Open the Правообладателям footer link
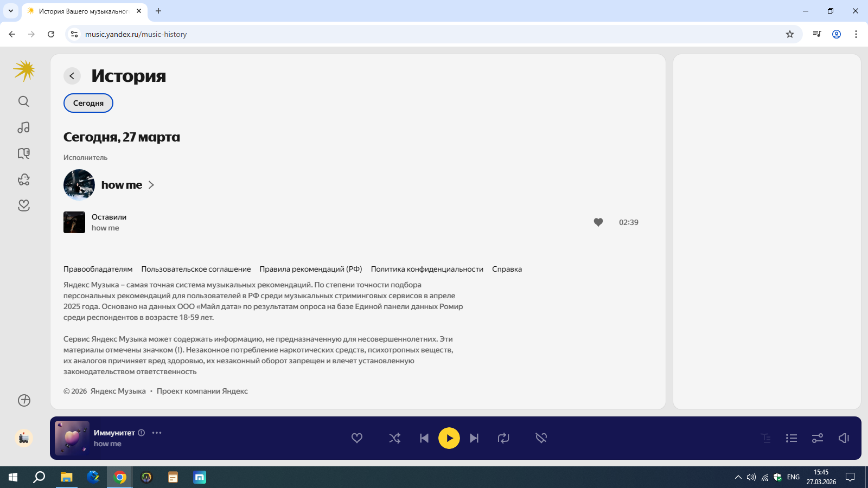Image resolution: width=868 pixels, height=488 pixels. click(98, 269)
